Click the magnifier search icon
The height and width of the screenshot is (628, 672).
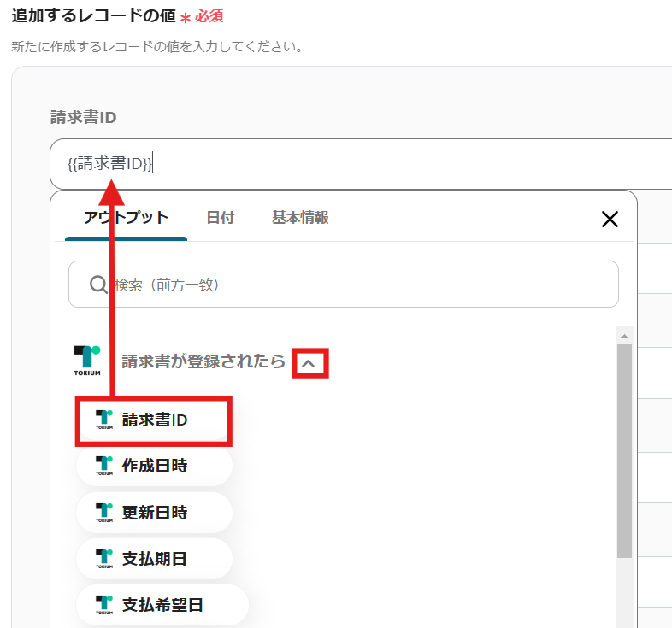point(98,285)
